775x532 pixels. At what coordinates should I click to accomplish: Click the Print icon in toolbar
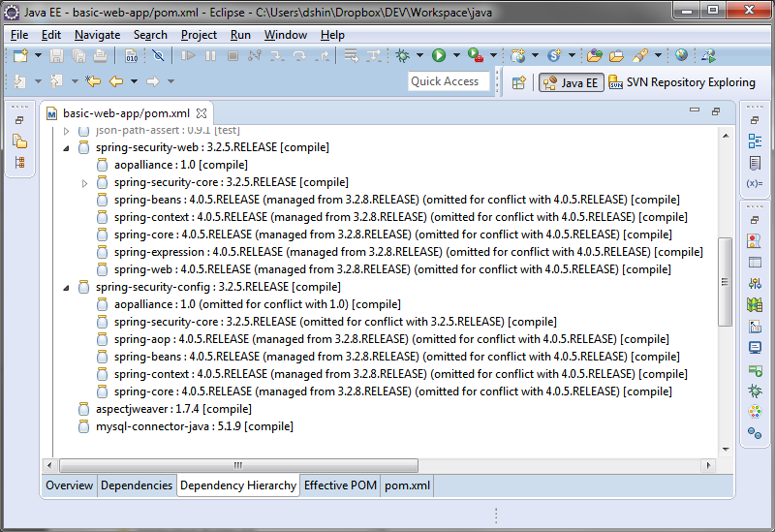tap(100, 56)
